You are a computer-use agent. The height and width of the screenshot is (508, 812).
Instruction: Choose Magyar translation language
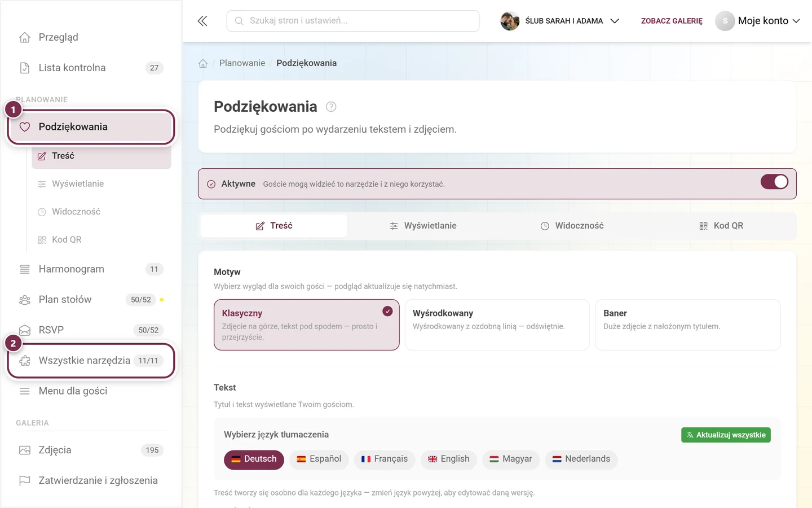click(x=511, y=459)
